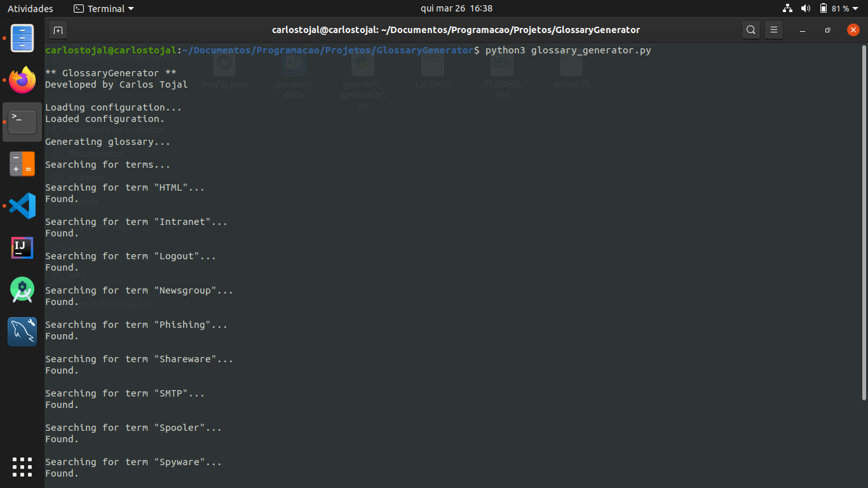This screenshot has height=488, width=868.
Task: Open the terminal hamburger menu
Action: tap(773, 30)
